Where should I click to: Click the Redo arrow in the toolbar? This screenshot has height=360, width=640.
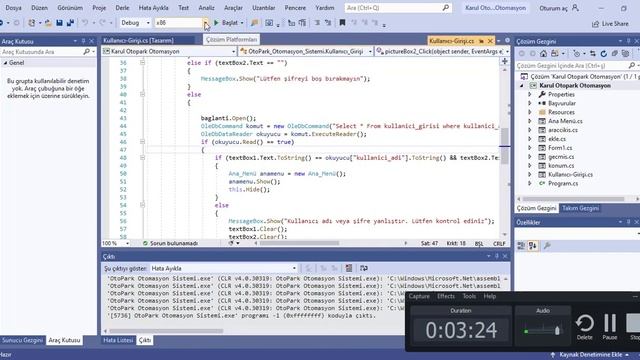coord(102,23)
